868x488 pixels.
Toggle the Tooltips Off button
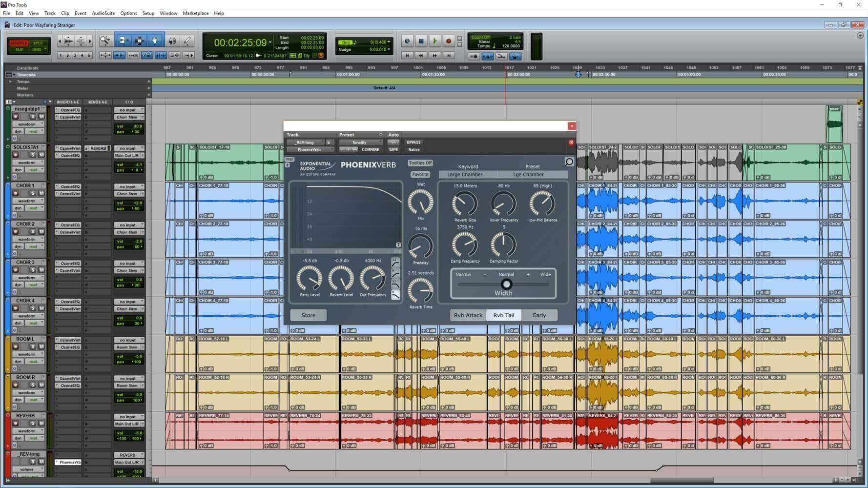click(x=420, y=163)
